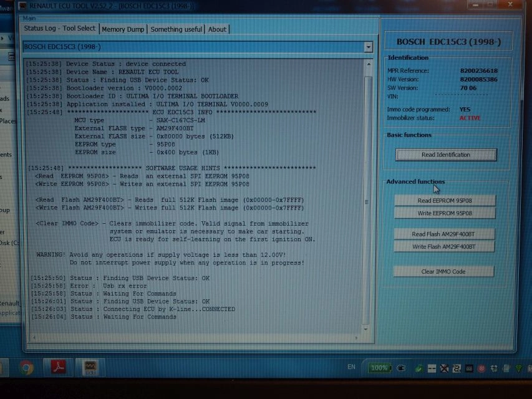Click the horizontal scrollbar right arrow in log

(356, 337)
